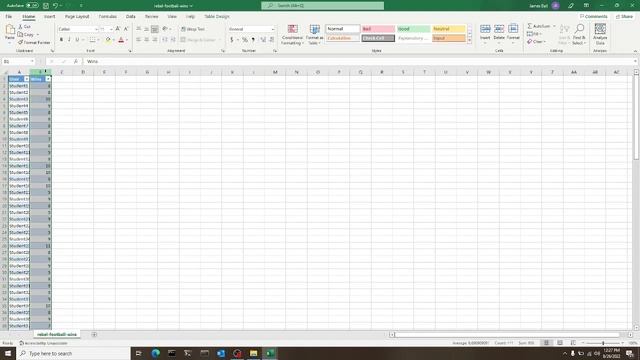Expand the Name Box dropdown

pyautogui.click(x=32, y=61)
